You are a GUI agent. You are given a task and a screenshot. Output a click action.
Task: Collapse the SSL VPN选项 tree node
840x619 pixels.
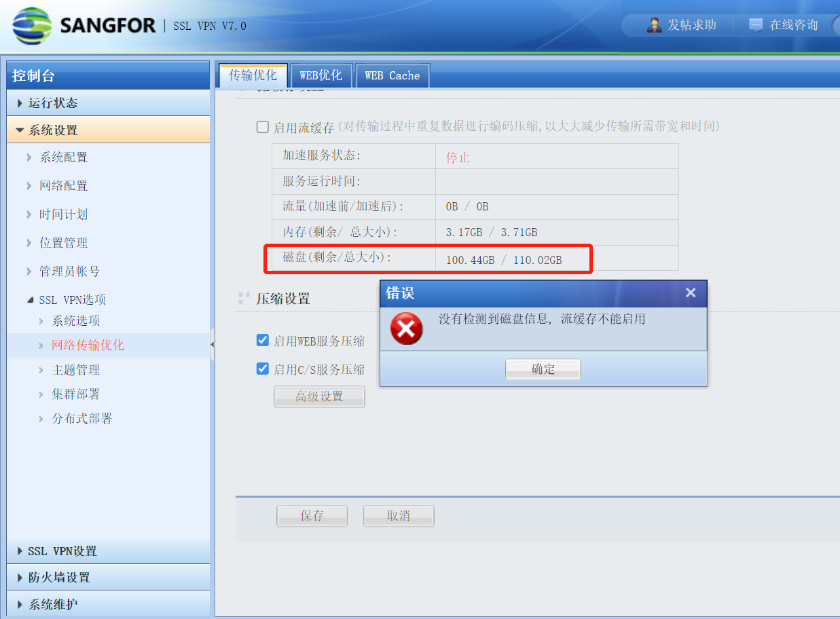(x=30, y=300)
